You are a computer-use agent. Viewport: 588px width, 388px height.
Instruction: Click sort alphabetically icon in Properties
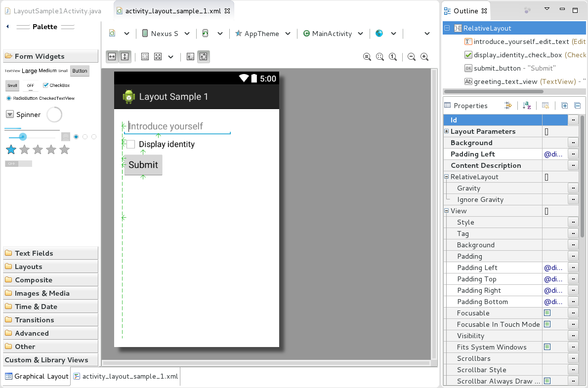pos(527,106)
